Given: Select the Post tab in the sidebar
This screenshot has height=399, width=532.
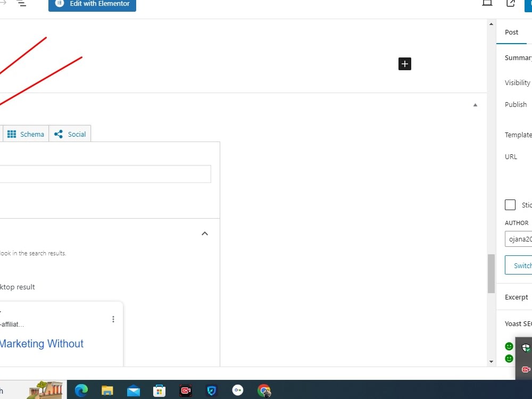Looking at the screenshot, I should pos(511,32).
